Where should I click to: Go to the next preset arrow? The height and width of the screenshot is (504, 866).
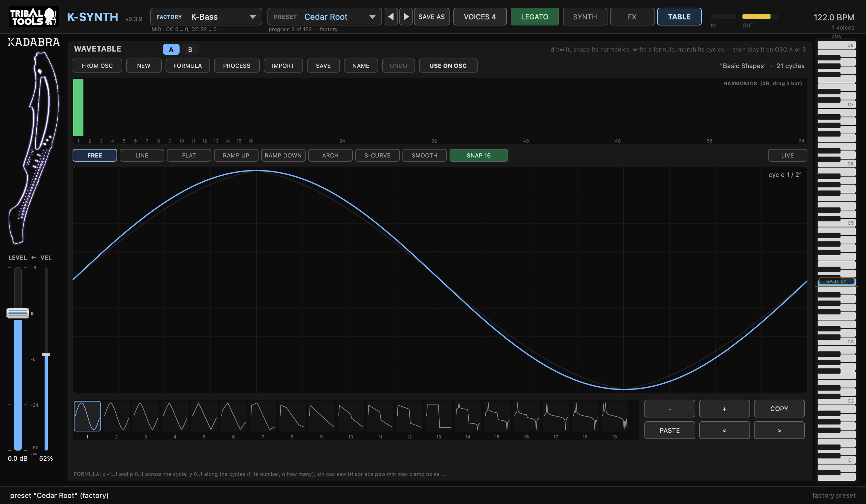click(406, 17)
